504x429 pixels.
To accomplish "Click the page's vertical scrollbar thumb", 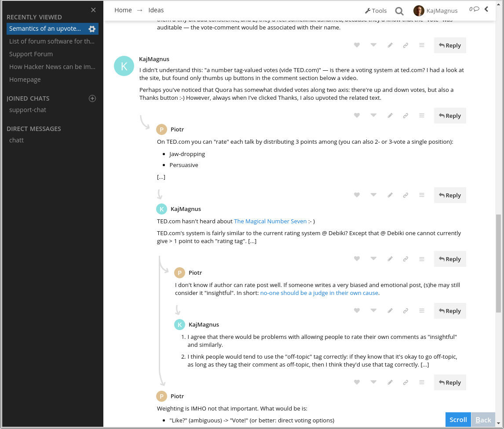I will [498, 263].
